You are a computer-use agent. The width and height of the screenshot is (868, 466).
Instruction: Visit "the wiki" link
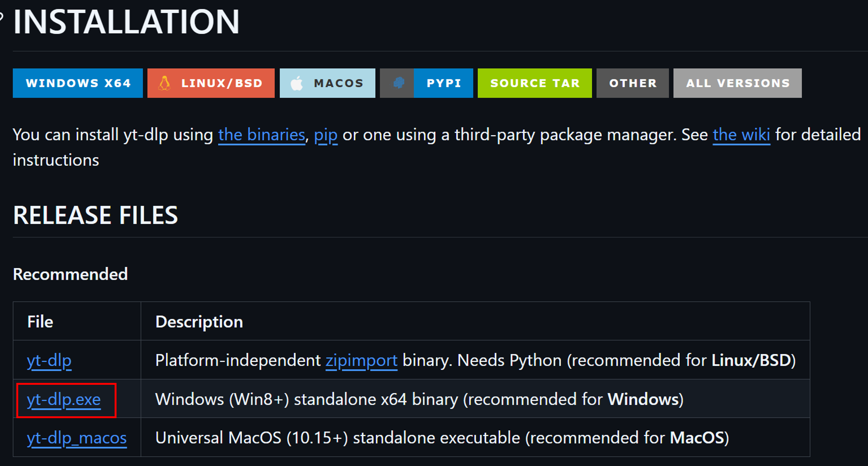click(742, 135)
